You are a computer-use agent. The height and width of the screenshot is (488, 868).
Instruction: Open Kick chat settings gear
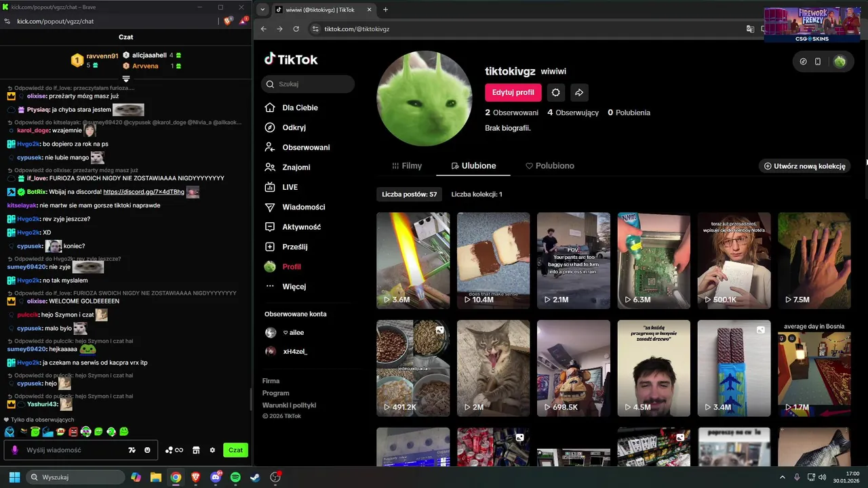tap(212, 450)
